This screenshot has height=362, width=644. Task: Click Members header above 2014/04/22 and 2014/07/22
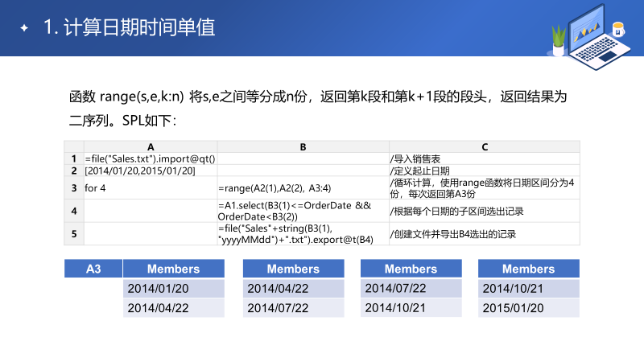click(x=293, y=269)
